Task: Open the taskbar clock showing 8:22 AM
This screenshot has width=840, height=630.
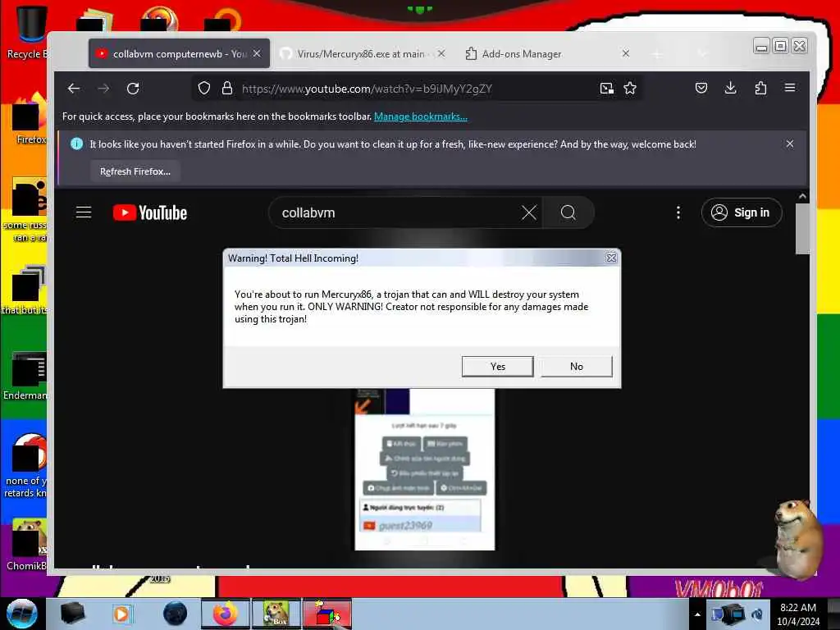Action: tap(797, 614)
